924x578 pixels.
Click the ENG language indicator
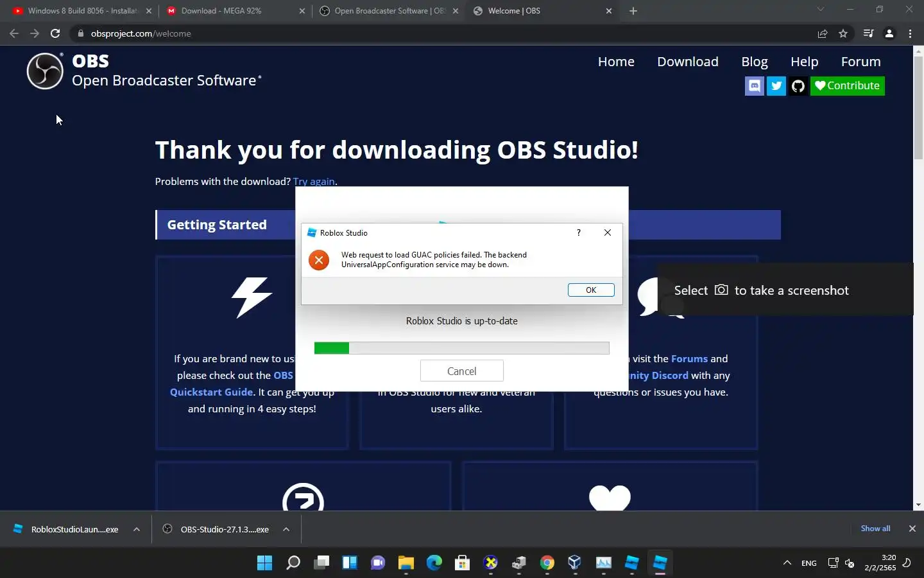click(809, 563)
